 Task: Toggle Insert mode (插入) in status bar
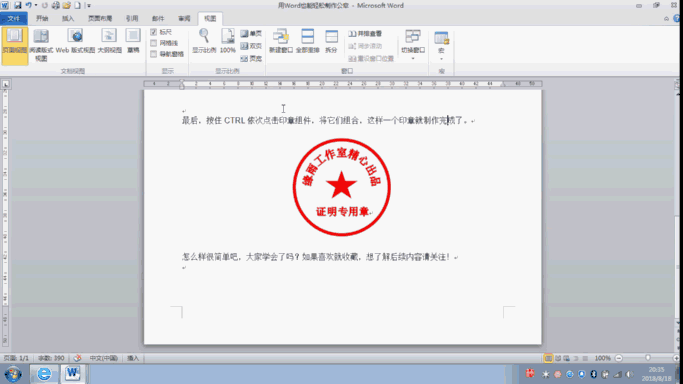[133, 358]
